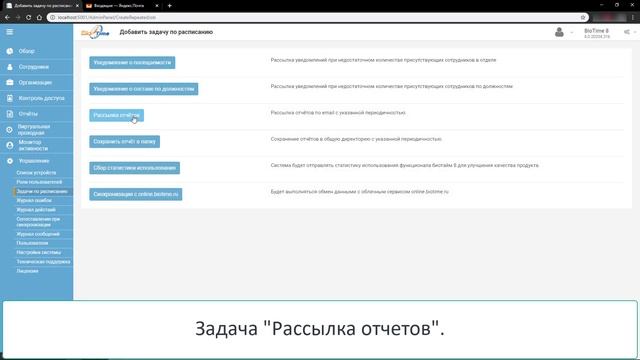This screenshot has height=360, width=640.
Task: Click the Сохранить отчёт в папку button
Action: tap(124, 142)
